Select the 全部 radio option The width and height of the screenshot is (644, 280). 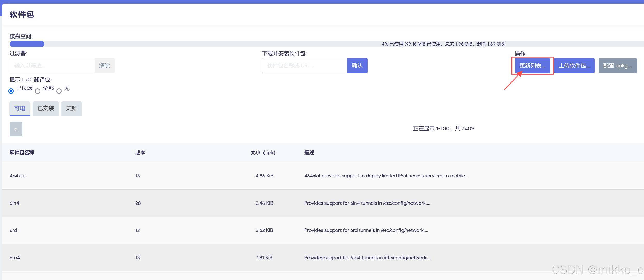[x=38, y=91]
